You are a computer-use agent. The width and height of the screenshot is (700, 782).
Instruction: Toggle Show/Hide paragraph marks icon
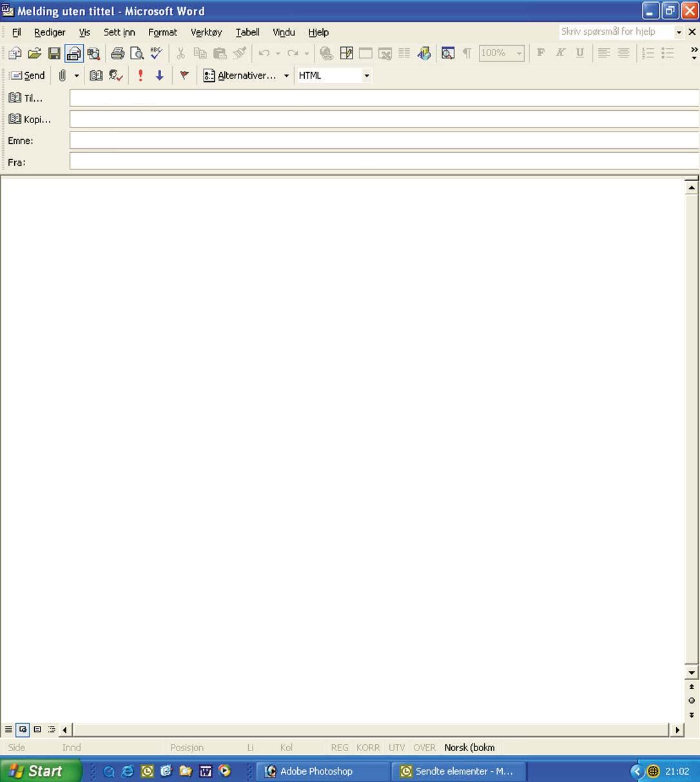(467, 54)
